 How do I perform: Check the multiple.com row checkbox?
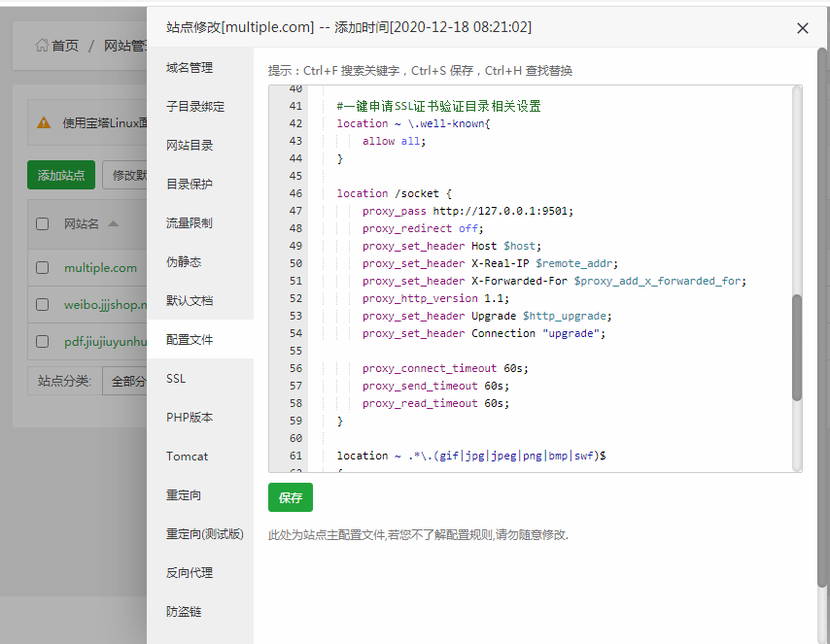click(43, 268)
